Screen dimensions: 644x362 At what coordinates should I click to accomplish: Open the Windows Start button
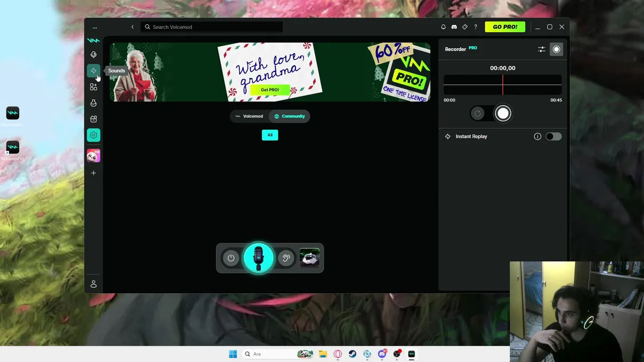coord(233,354)
